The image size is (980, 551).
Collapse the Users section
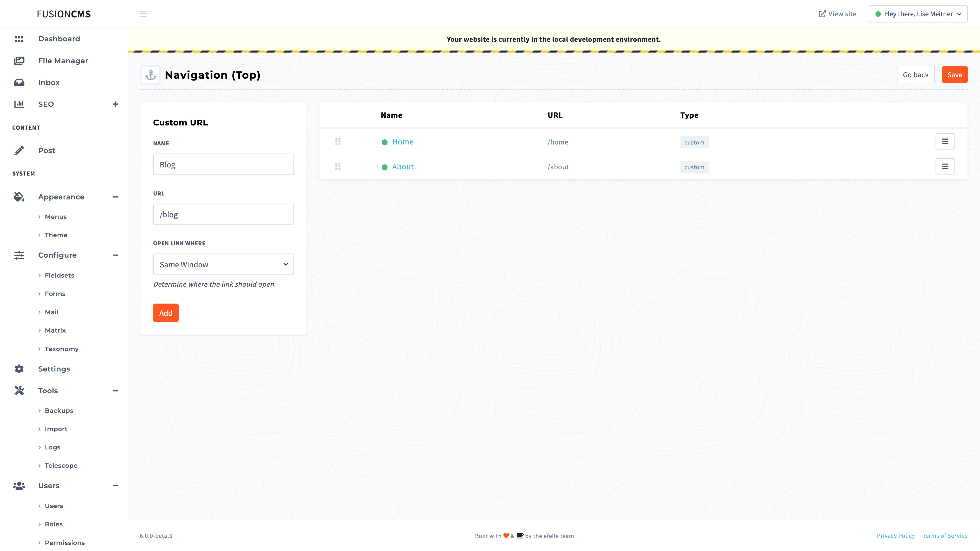(116, 486)
